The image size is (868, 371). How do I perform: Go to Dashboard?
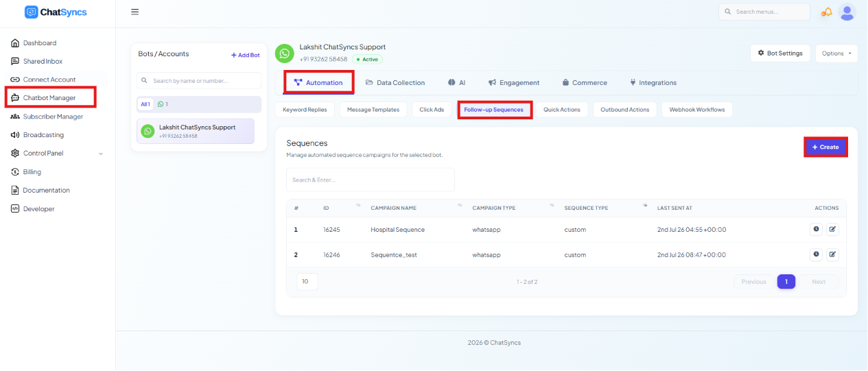(40, 43)
